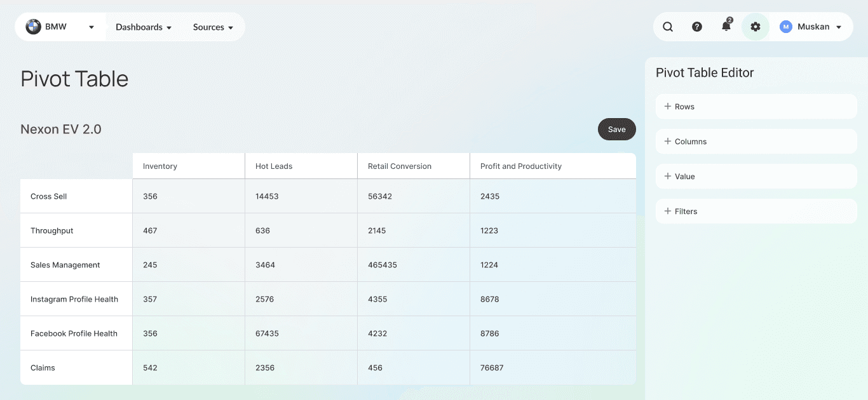Viewport: 868px width, 400px height.
Task: Open the notifications bell
Action: 726,26
